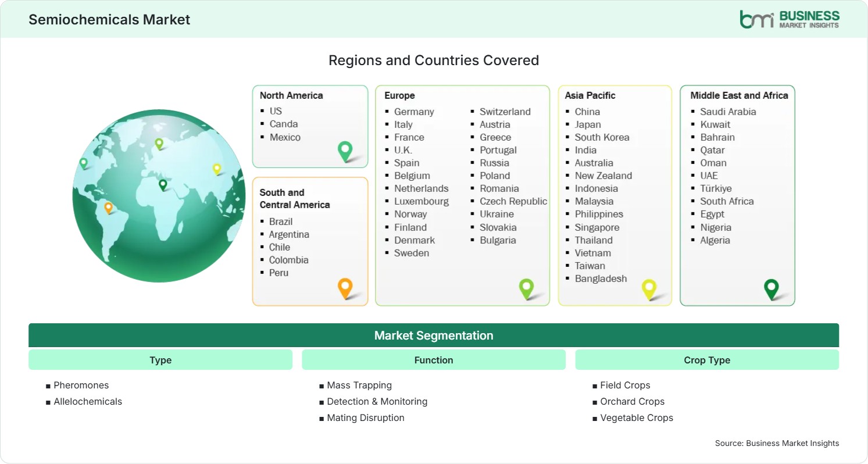The height and width of the screenshot is (464, 868).
Task: Select the Type segmentation header
Action: [160, 360]
